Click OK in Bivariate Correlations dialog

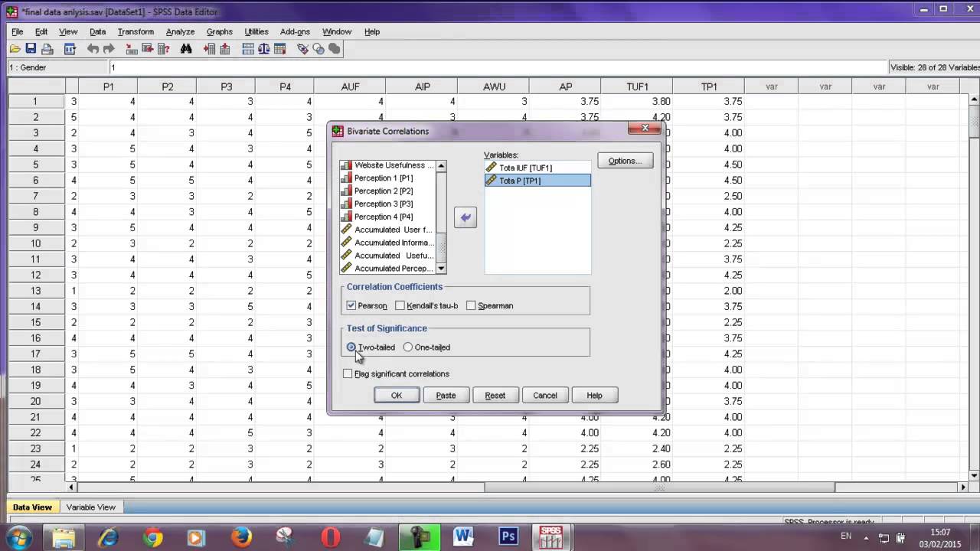(x=397, y=395)
